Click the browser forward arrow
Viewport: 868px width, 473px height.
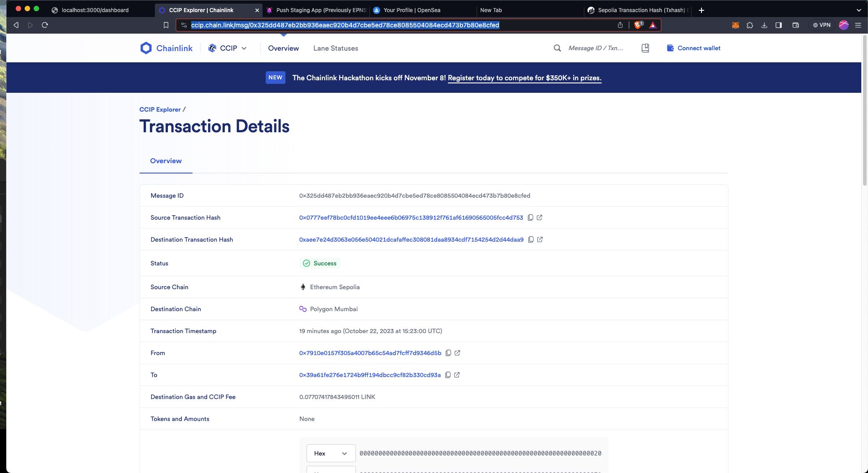click(31, 25)
